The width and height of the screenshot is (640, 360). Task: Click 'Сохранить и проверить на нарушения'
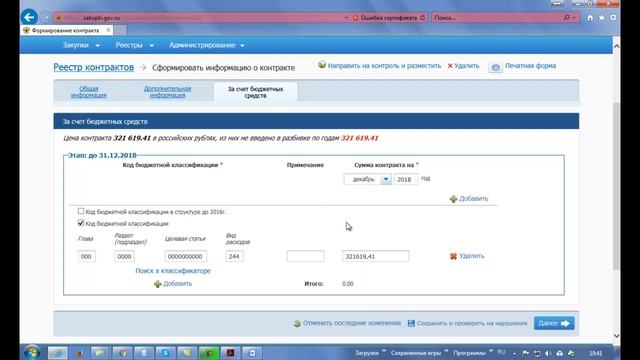tap(471, 323)
